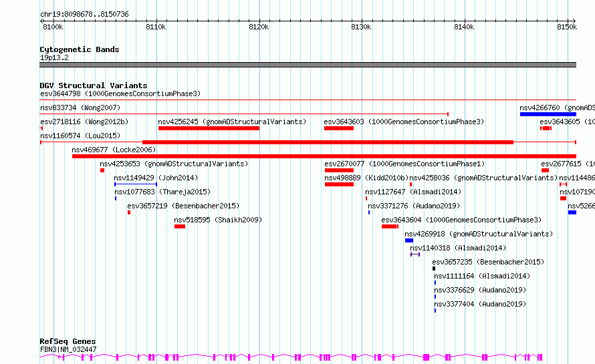The width and height of the screenshot is (595, 364).
Task: Click the 8140k ruler tick label
Action: point(464,27)
